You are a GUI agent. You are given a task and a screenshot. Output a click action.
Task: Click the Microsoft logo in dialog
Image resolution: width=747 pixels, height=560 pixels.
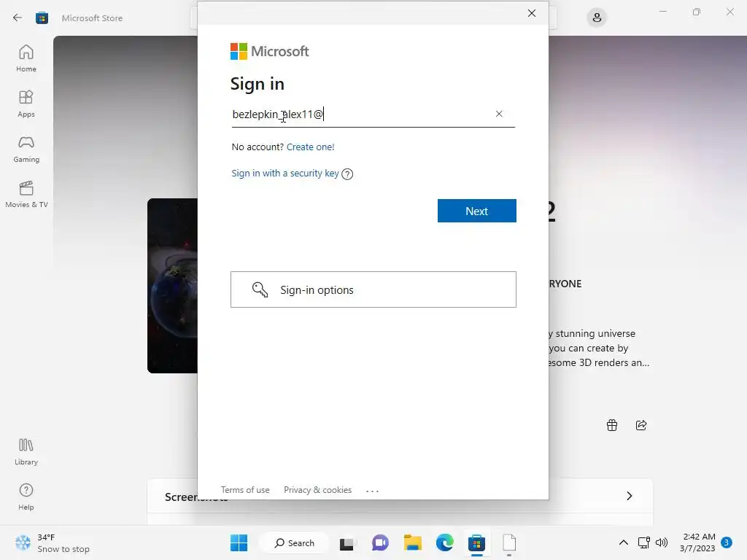coord(270,52)
